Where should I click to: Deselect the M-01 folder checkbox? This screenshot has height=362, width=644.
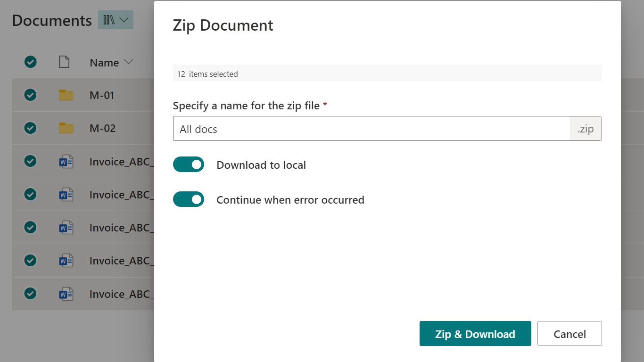click(x=31, y=95)
